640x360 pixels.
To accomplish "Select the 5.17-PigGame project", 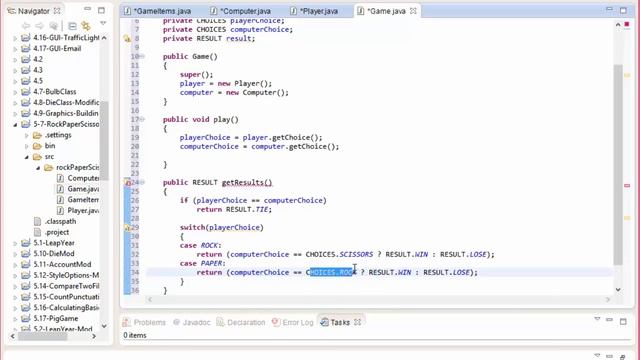I will click(56, 318).
